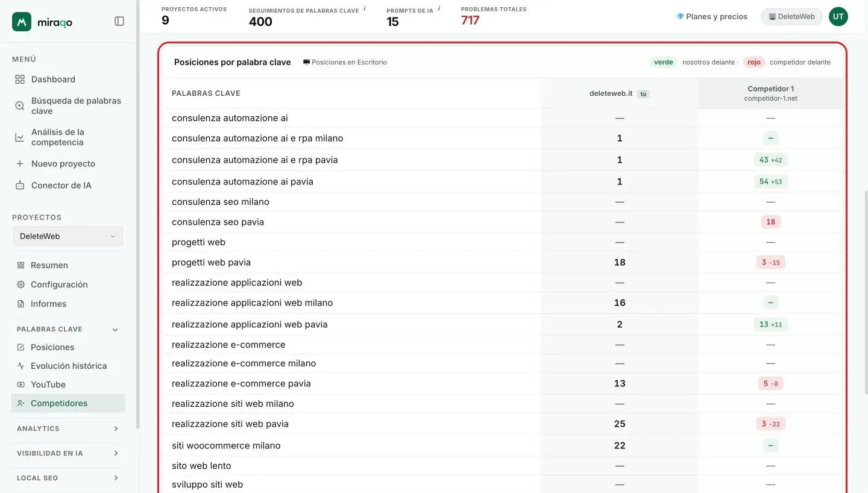The image size is (868, 493).
Task: Collapse the Palabras Clave section
Action: (x=115, y=330)
